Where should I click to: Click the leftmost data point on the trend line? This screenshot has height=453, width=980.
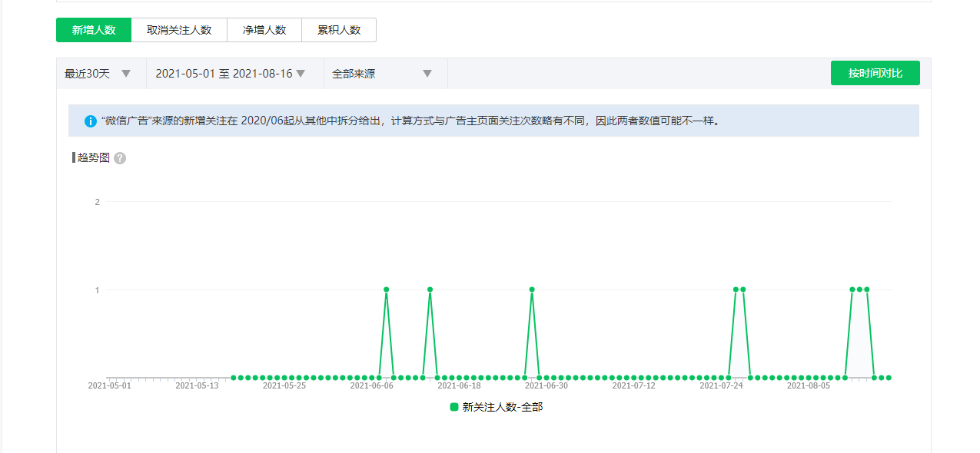tap(233, 378)
